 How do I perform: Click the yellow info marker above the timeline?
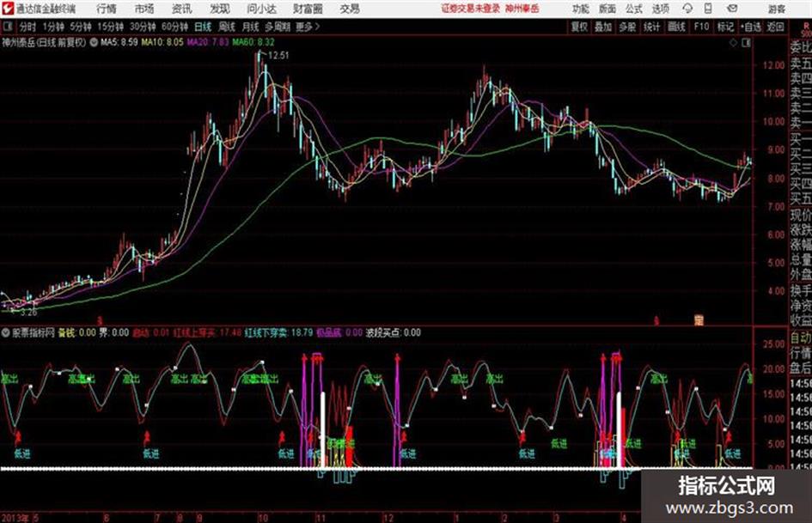click(699, 320)
